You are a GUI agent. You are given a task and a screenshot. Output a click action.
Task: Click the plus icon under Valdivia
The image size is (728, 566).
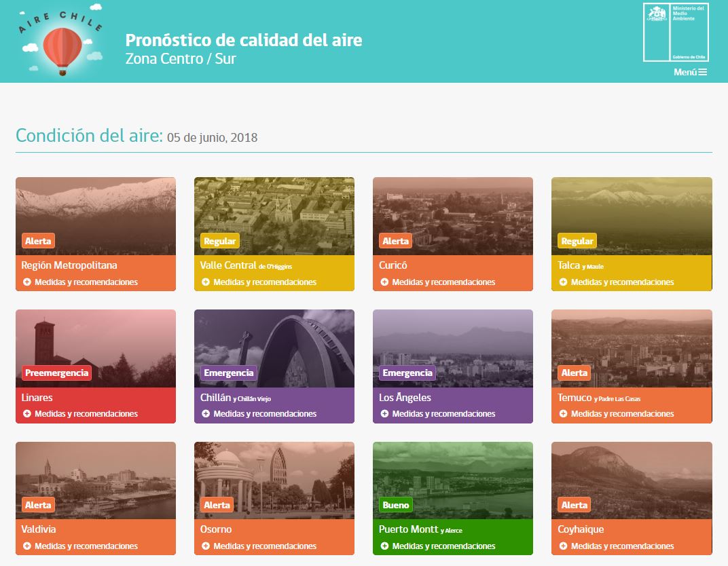pyautogui.click(x=27, y=546)
